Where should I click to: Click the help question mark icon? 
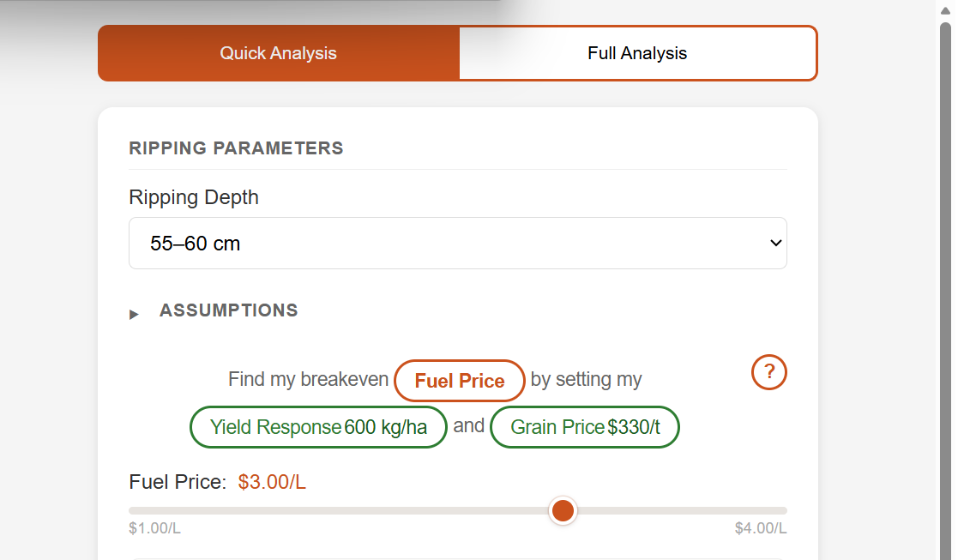click(x=768, y=372)
